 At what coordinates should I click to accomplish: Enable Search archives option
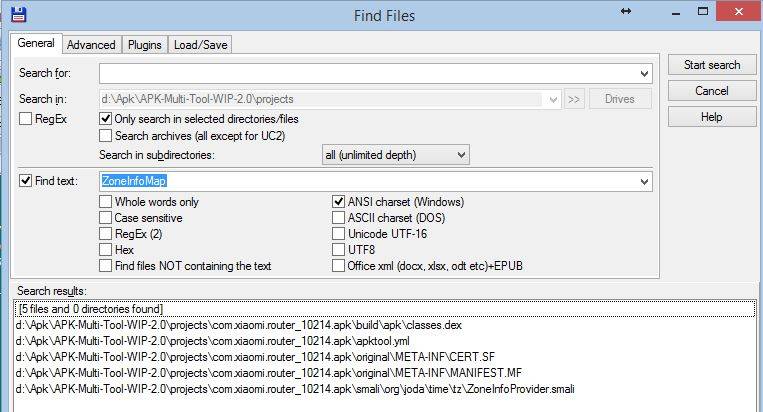106,136
